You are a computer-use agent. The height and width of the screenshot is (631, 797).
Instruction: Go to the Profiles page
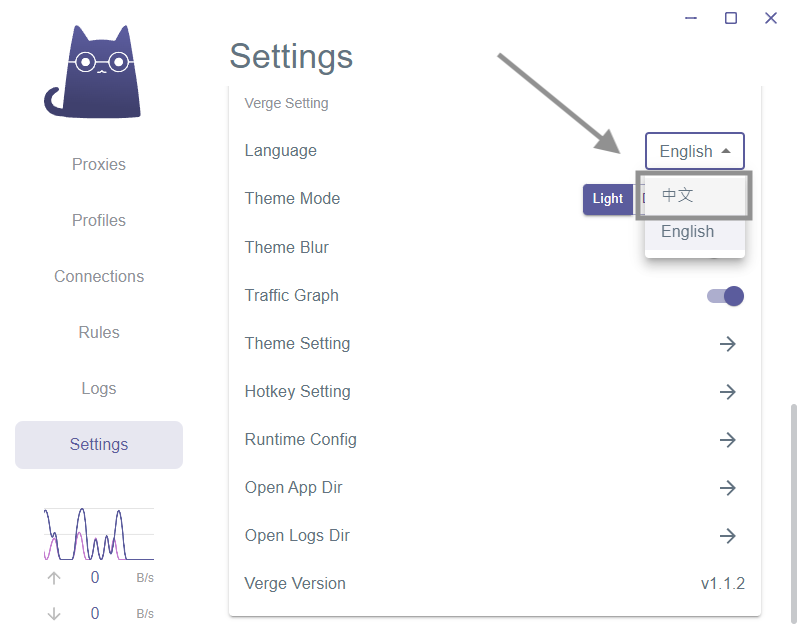(99, 220)
